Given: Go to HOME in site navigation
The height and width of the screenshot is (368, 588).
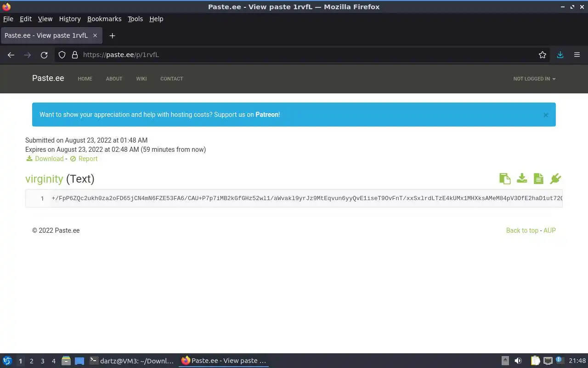Looking at the screenshot, I should [85, 79].
